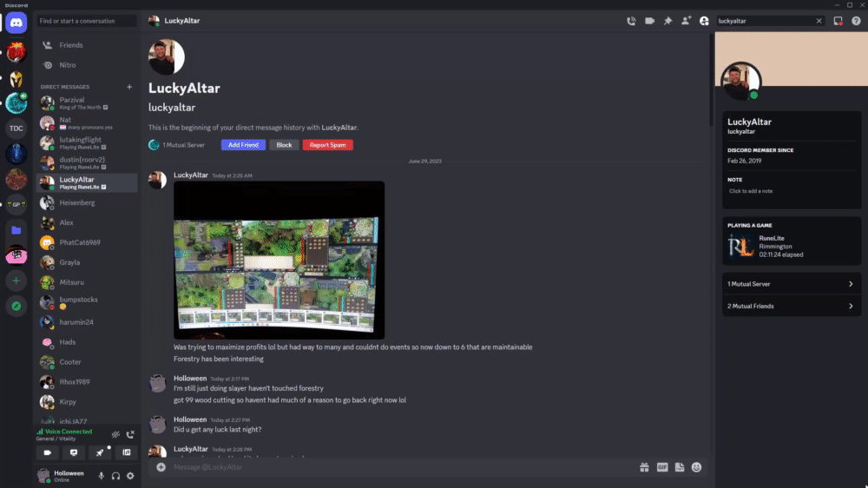Create a new DM plus icon
Image resolution: width=868 pixels, height=488 pixels.
coord(129,87)
